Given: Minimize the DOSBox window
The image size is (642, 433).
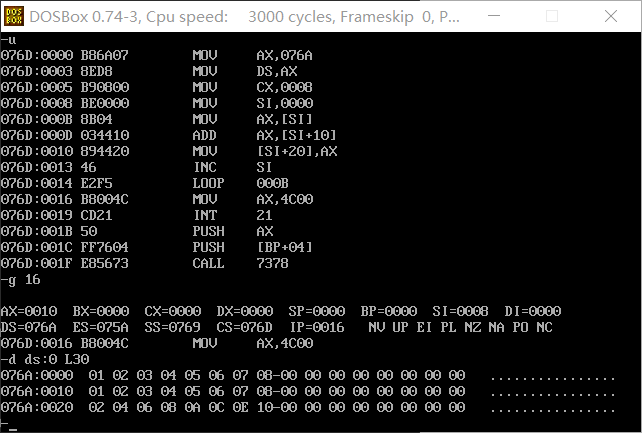Looking at the screenshot, I should [x=494, y=16].
